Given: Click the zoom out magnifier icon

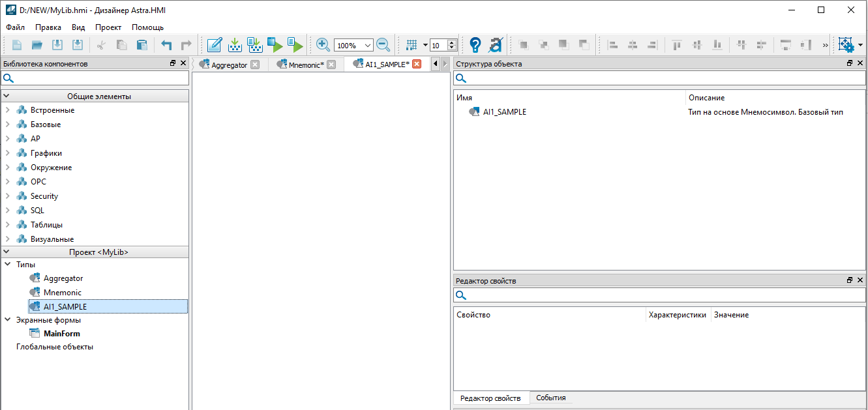Looking at the screenshot, I should point(383,45).
